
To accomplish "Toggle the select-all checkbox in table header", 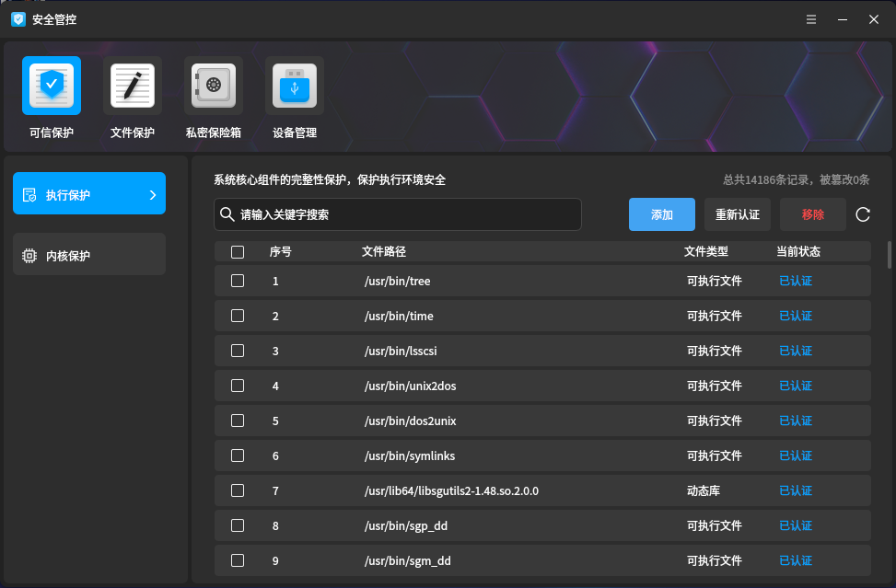I will [x=238, y=252].
